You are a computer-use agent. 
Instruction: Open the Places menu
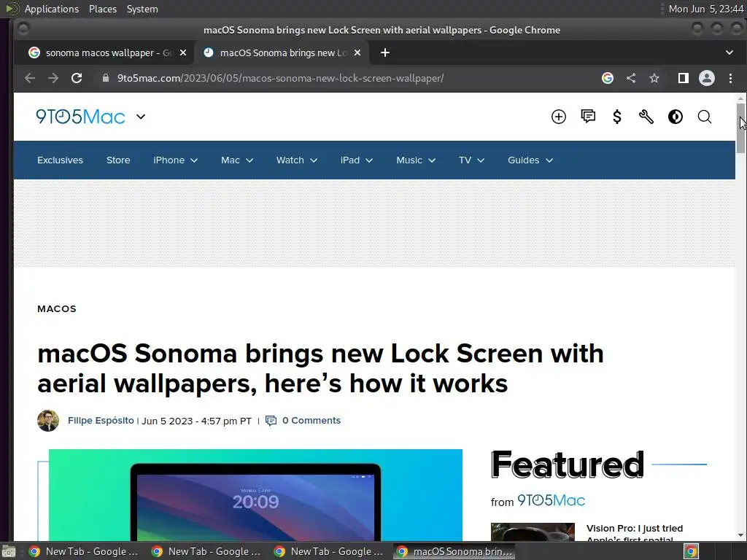102,9
